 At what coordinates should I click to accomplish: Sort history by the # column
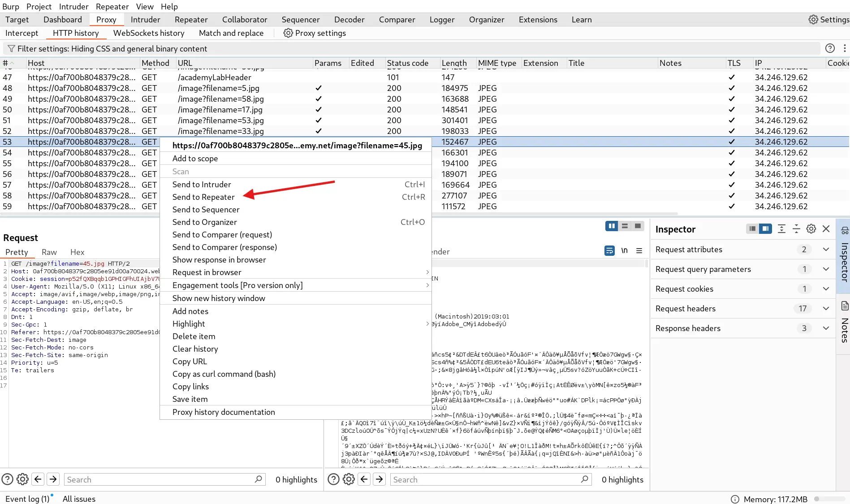coord(12,63)
